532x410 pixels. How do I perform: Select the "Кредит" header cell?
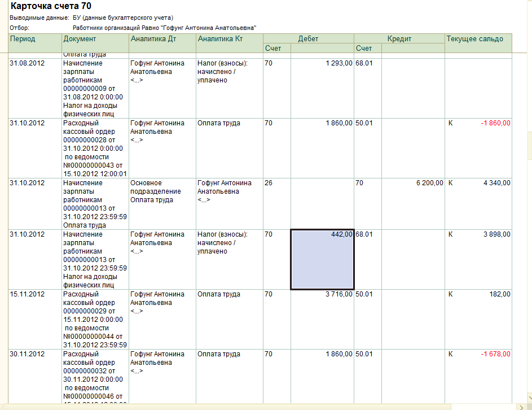tap(399, 39)
